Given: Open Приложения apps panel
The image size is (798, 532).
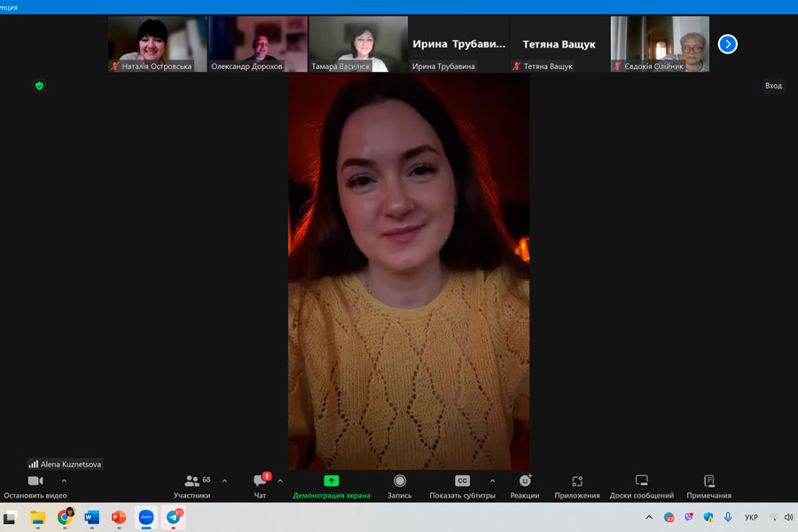Looking at the screenshot, I should [x=577, y=487].
